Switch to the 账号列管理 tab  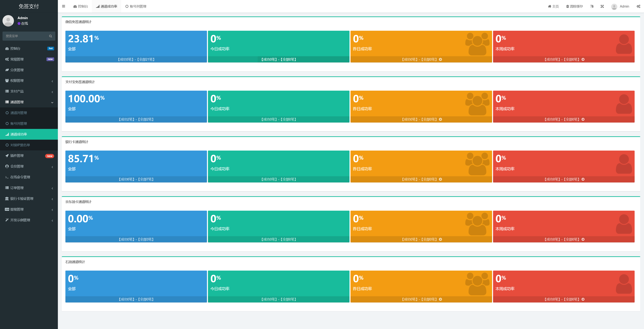pos(136,6)
